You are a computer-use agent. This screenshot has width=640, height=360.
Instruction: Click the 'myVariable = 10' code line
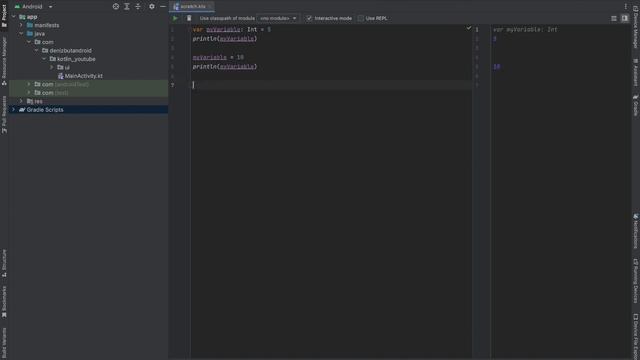click(x=218, y=57)
